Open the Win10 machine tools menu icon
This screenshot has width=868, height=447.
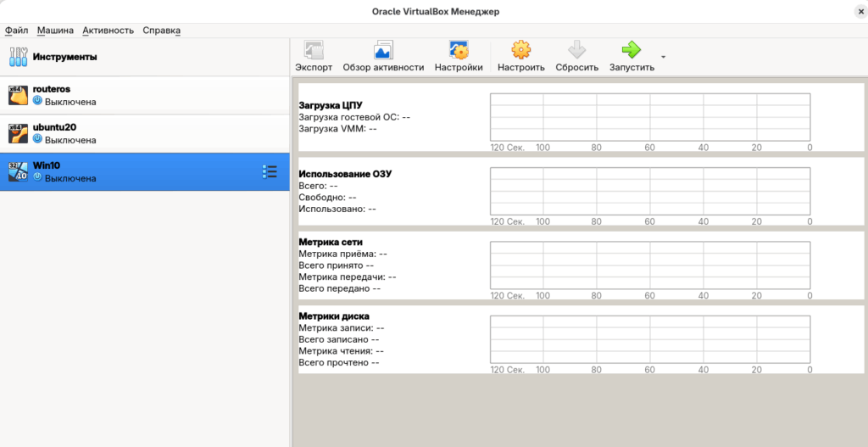click(269, 171)
